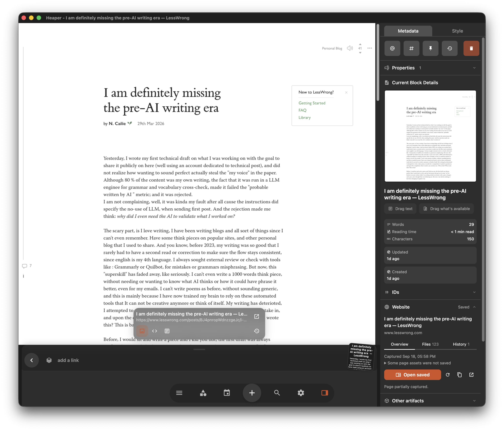Open the shapes icon in bottom dock
Viewport: 504px width, 431px height.
coord(203,393)
